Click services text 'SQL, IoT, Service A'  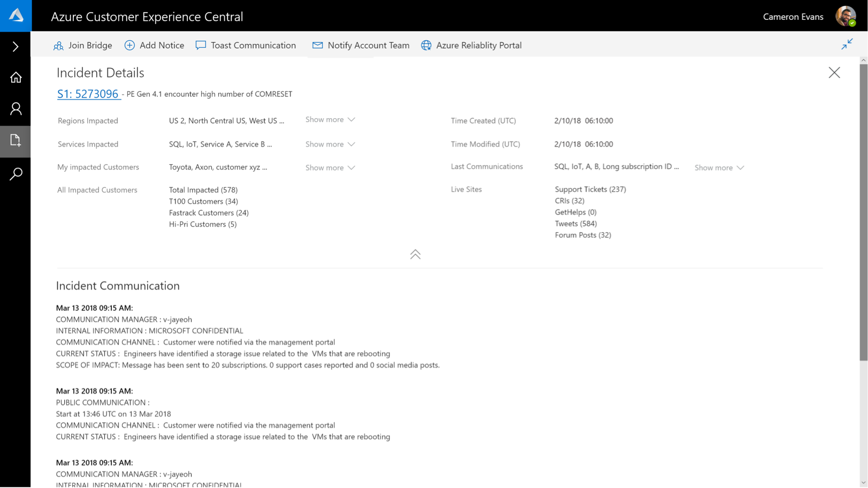click(x=201, y=144)
